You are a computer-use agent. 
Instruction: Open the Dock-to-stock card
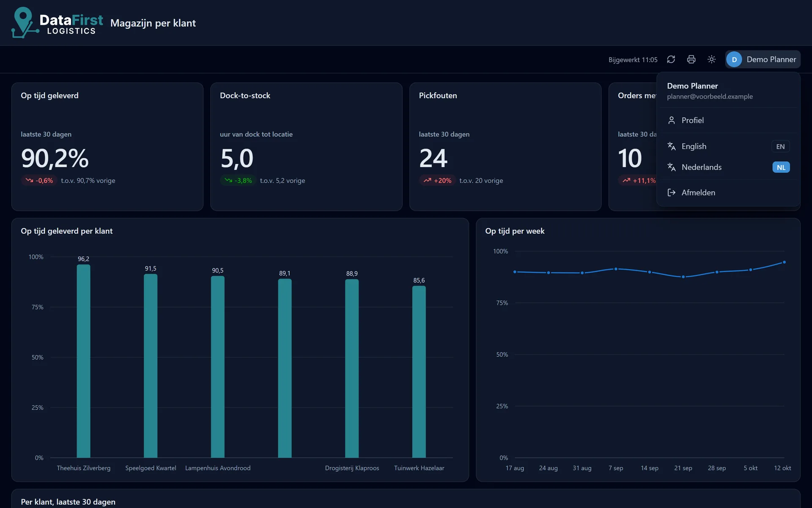tap(306, 146)
